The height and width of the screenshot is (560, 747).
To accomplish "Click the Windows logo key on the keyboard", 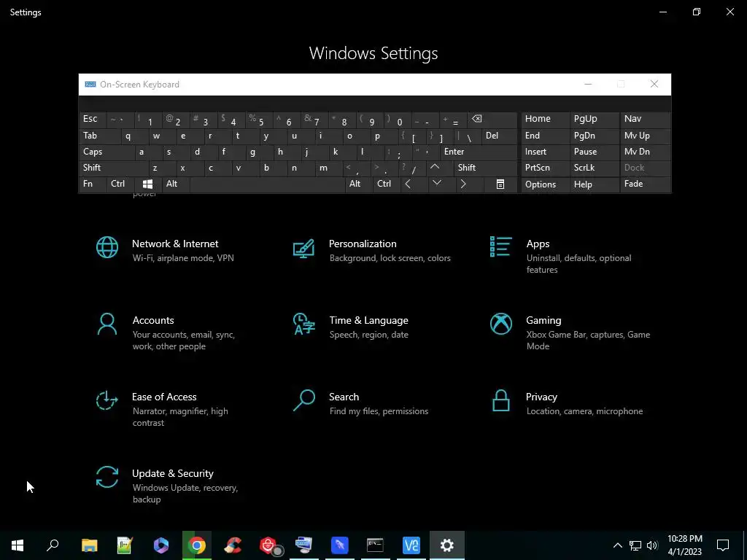I will tap(147, 184).
